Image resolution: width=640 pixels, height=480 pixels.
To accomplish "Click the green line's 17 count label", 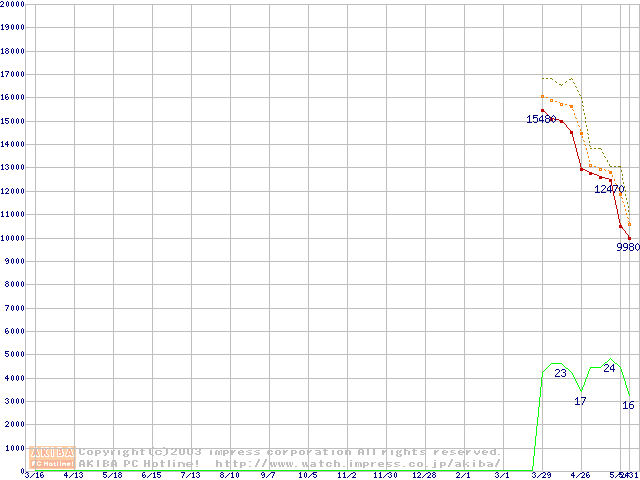I will point(580,401).
